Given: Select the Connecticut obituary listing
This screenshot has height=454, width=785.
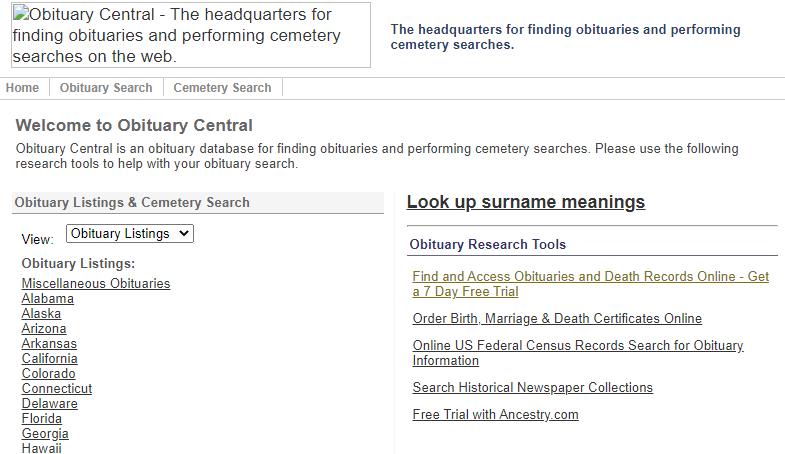Looking at the screenshot, I should point(57,388).
